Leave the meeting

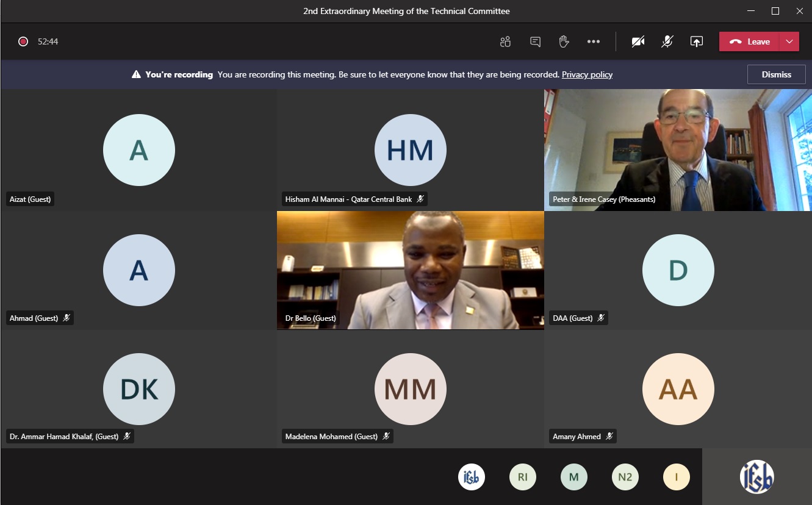pyautogui.click(x=750, y=41)
